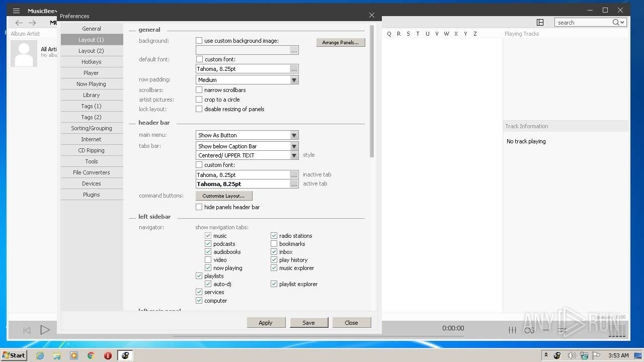Open the panel layout icon beside search
Image resolution: width=644 pixels, height=362 pixels.
(540, 22)
